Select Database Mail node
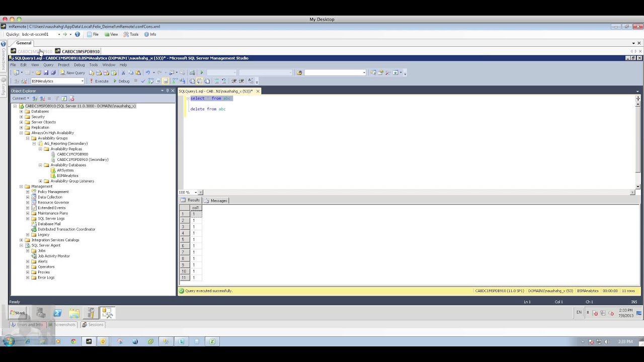Screen dimensions: 644x362 coord(49,224)
